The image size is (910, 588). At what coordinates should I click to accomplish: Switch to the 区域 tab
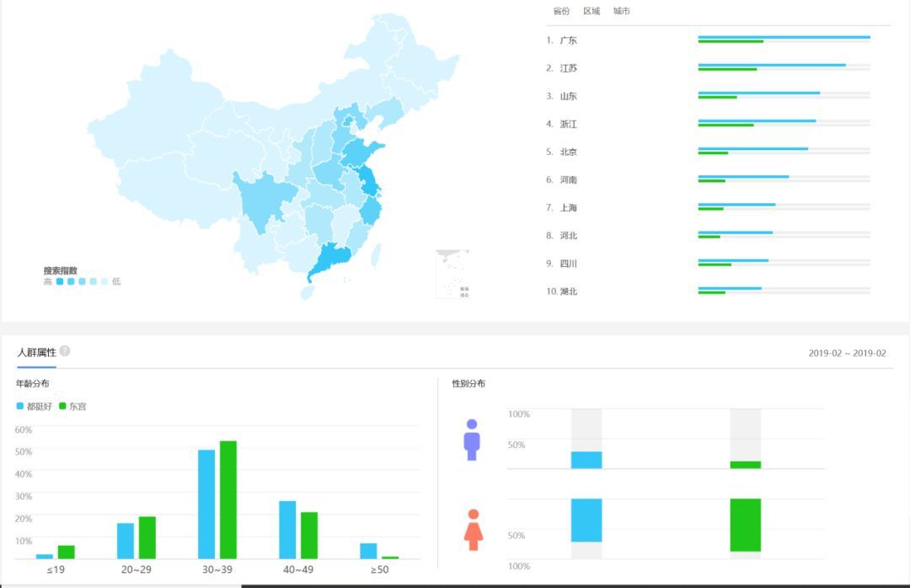click(x=591, y=11)
